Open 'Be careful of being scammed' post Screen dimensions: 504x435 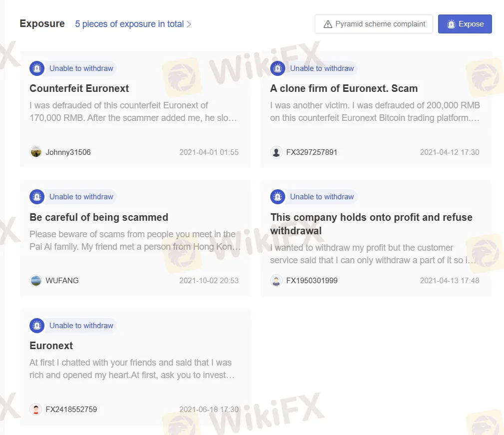coord(99,217)
